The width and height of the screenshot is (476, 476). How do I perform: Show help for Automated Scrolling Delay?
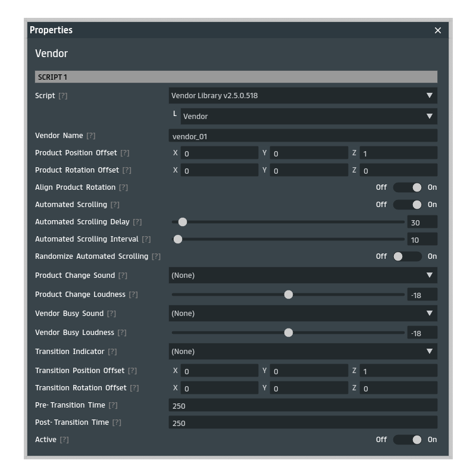[x=137, y=222]
